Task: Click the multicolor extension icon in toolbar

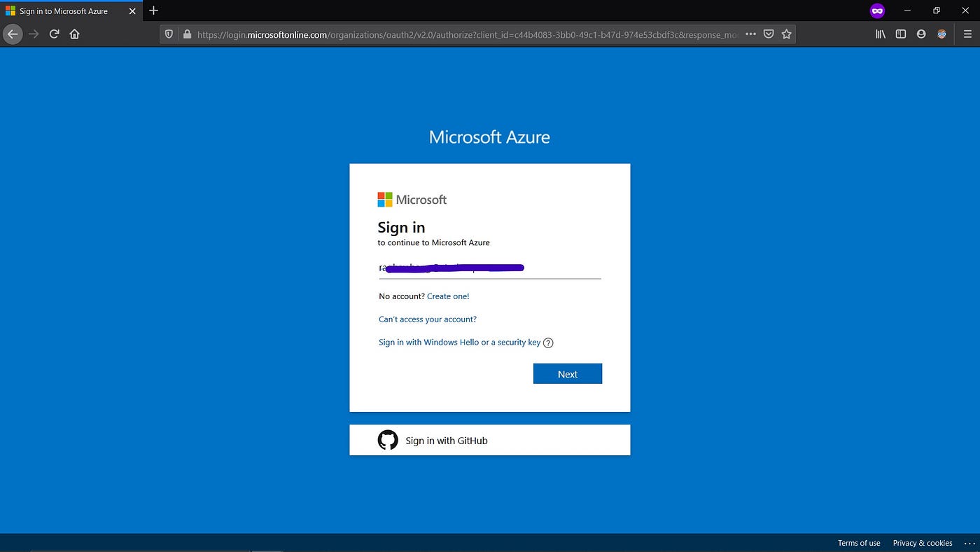Action: click(941, 34)
